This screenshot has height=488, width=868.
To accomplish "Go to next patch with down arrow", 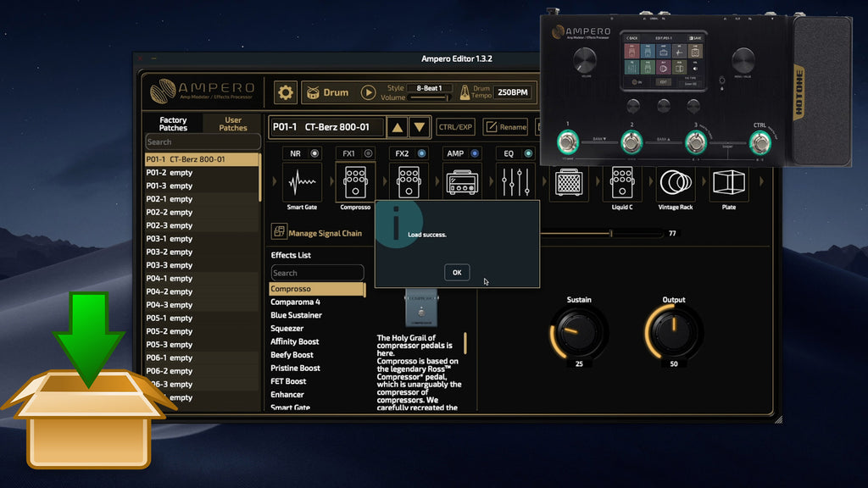I will (x=420, y=127).
